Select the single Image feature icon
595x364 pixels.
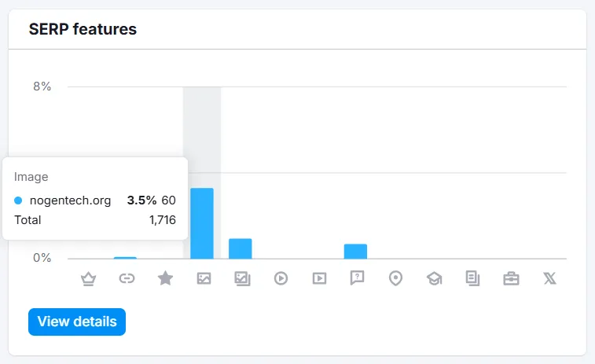coord(204,278)
